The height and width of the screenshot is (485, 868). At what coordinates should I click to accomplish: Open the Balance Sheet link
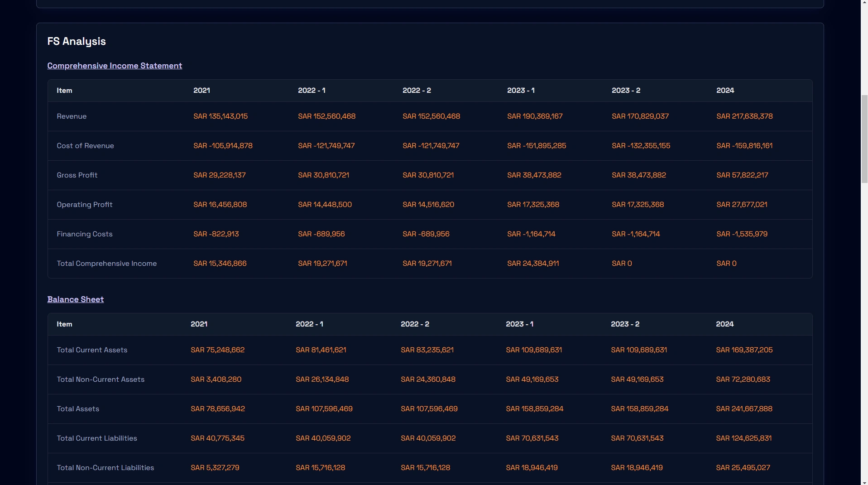(76, 299)
